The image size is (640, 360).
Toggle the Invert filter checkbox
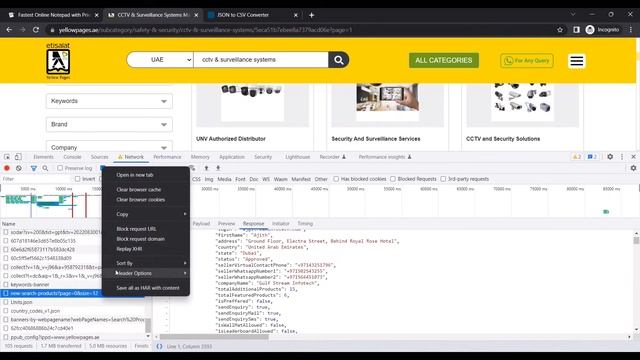coord(78,179)
